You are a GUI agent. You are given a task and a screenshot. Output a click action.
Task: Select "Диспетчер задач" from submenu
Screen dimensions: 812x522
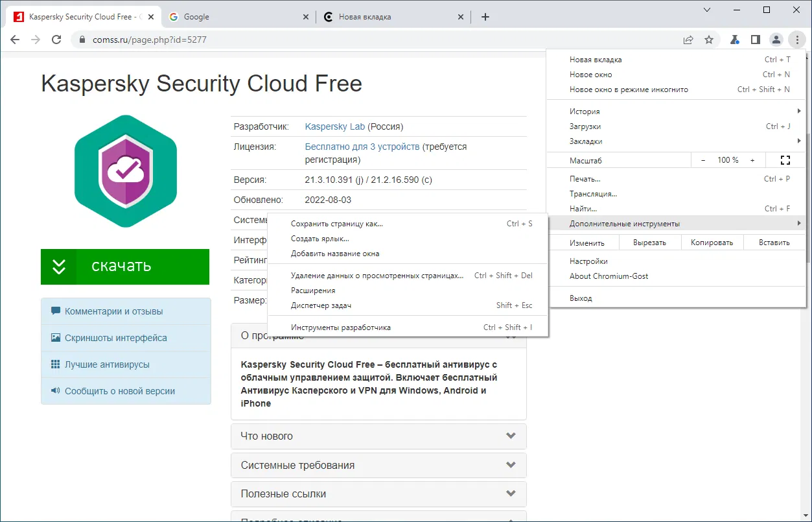[x=321, y=305]
